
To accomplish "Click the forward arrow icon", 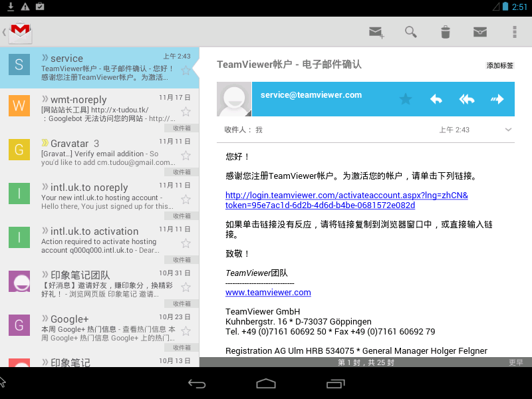I will tap(497, 99).
